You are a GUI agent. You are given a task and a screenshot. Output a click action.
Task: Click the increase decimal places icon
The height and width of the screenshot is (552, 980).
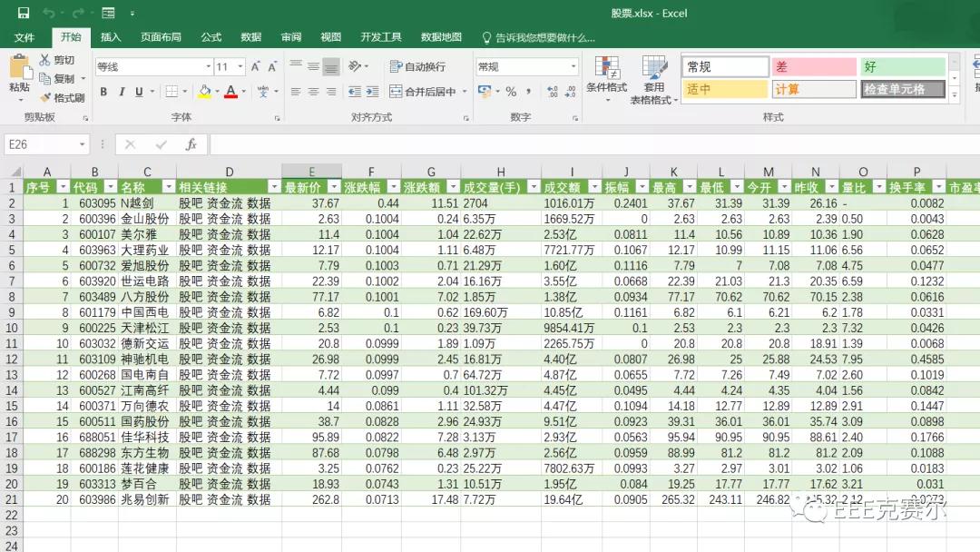point(551,90)
